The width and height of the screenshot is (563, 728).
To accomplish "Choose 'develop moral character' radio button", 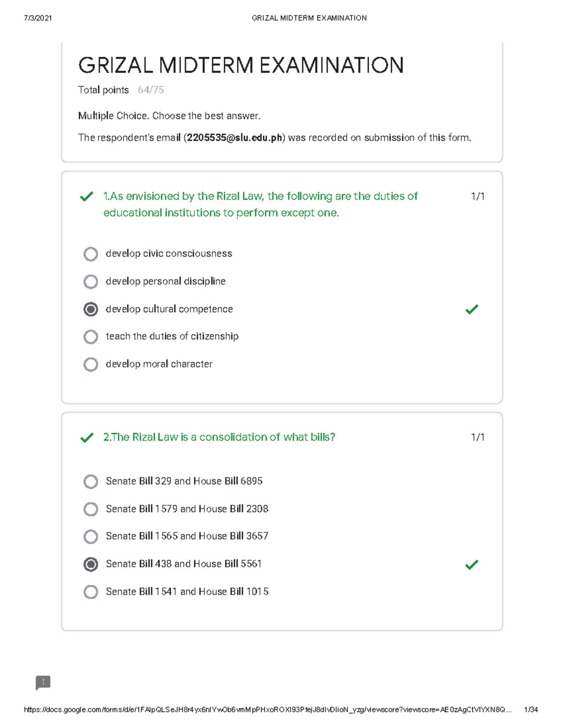I will click(x=91, y=364).
